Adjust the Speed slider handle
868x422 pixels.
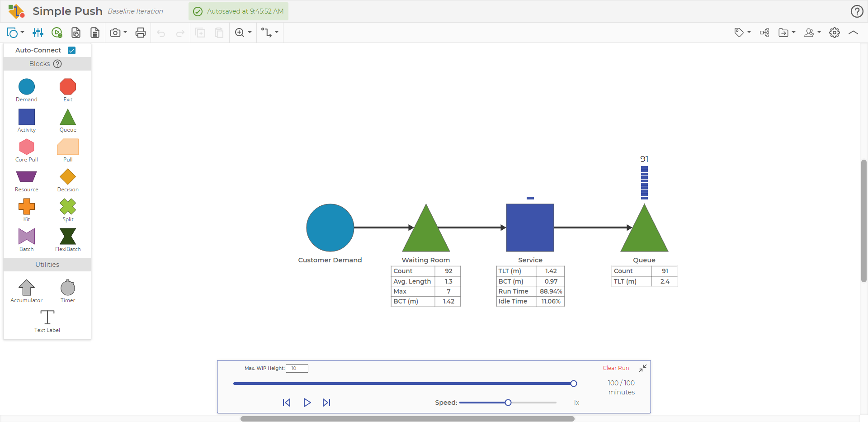tap(508, 402)
